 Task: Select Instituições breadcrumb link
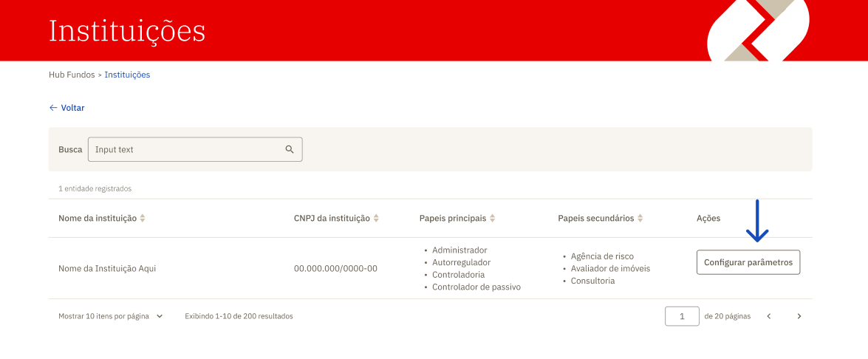pos(127,75)
